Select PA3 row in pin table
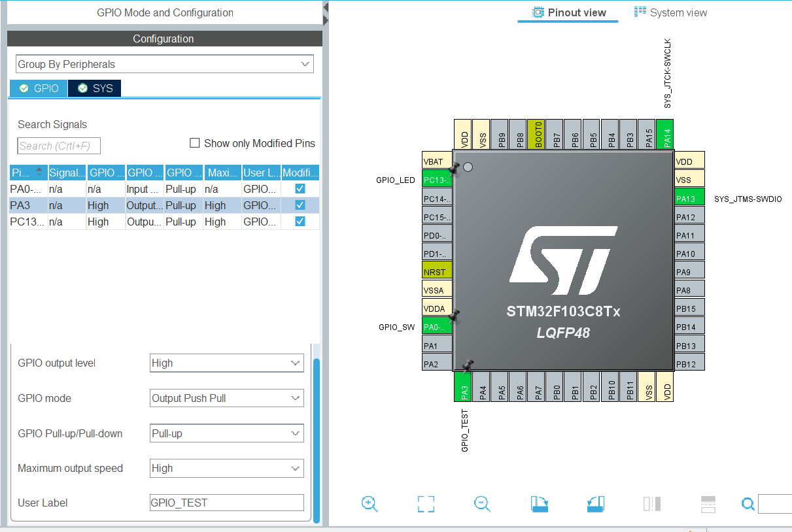 click(164, 205)
